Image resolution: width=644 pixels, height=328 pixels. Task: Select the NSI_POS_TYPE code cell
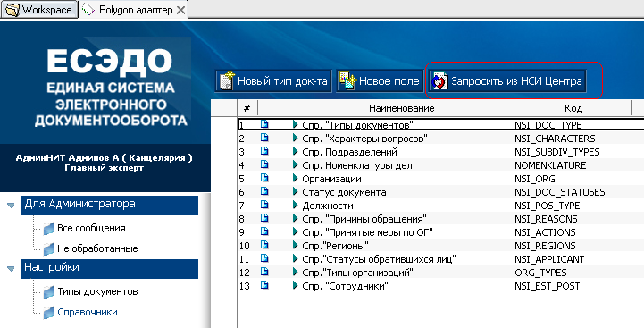547,205
